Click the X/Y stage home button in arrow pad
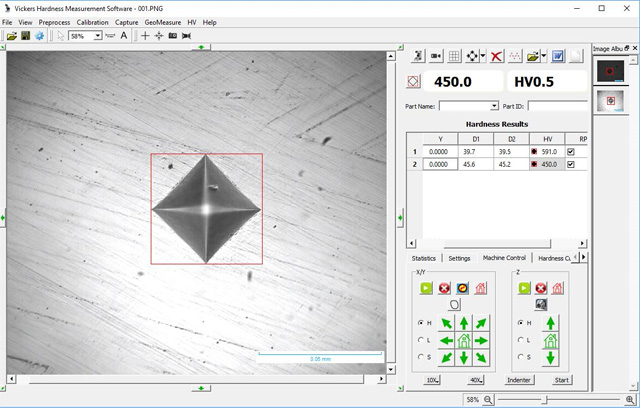Screen dimensions: 640x408 (464, 341)
